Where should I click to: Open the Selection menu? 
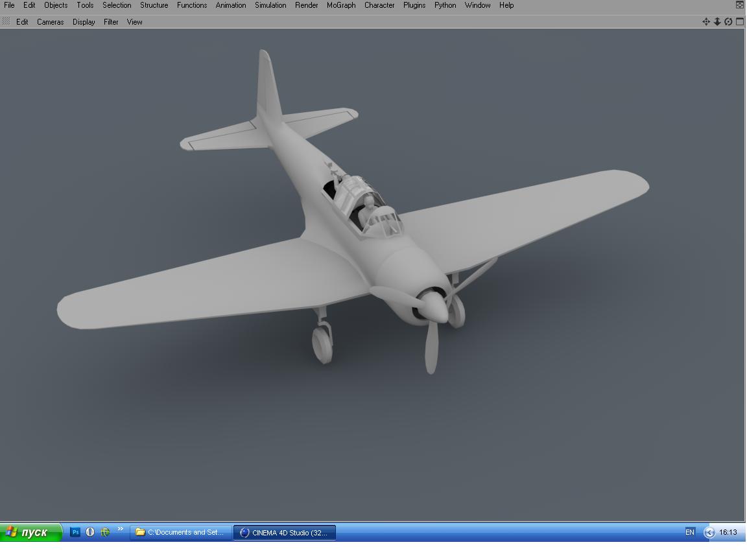coord(117,5)
